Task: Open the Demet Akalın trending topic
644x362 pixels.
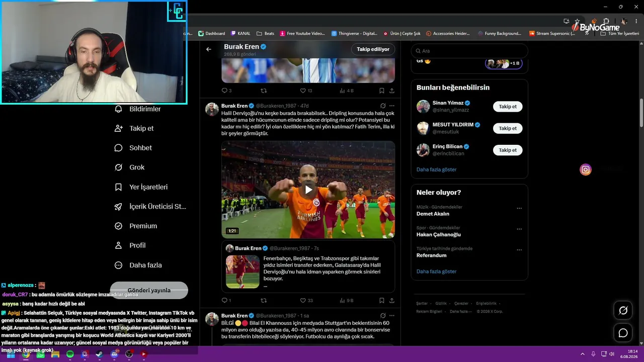Action: click(x=433, y=214)
